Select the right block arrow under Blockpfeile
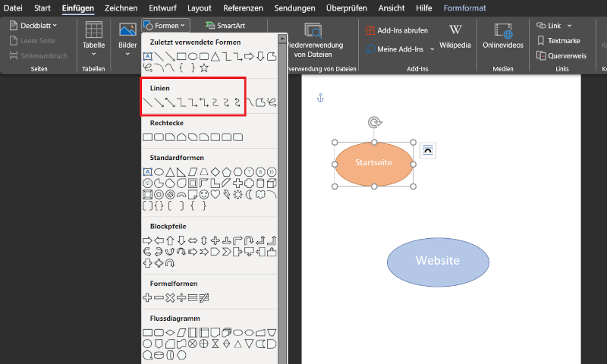Image resolution: width=607 pixels, height=364 pixels. coord(148,240)
